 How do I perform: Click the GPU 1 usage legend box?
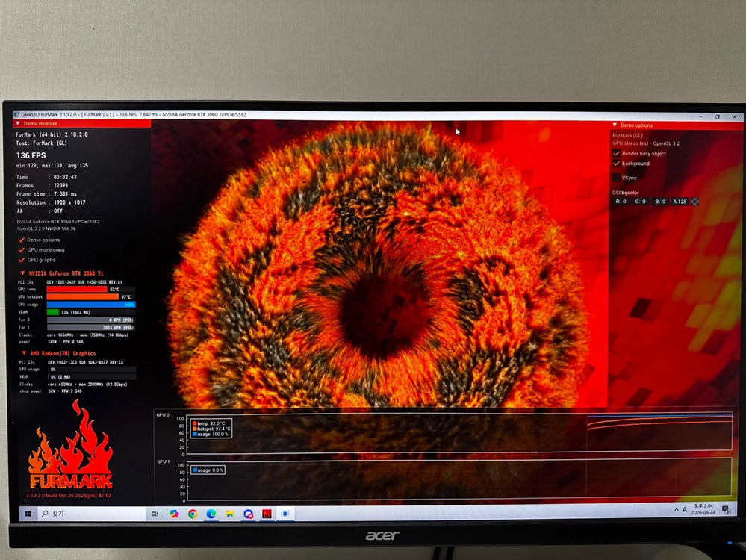(x=208, y=470)
